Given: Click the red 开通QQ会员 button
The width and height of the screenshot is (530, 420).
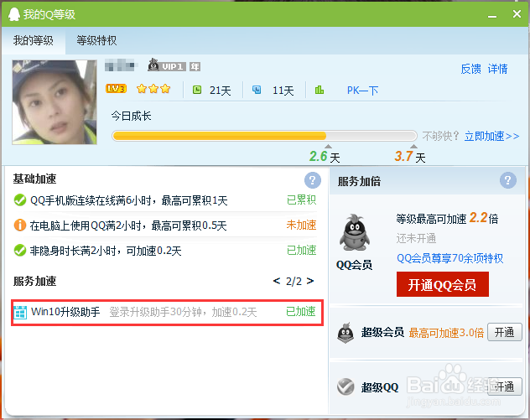Looking at the screenshot, I should [x=443, y=284].
